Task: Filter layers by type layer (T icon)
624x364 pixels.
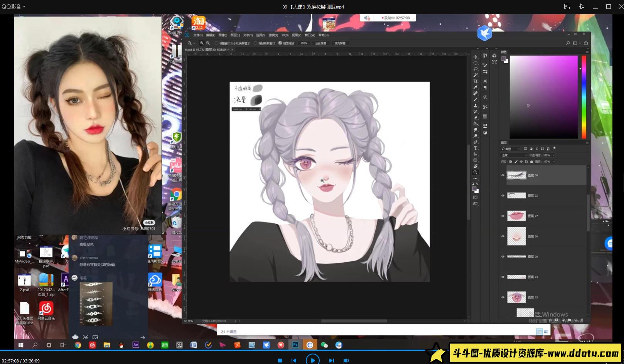Action: (537, 149)
